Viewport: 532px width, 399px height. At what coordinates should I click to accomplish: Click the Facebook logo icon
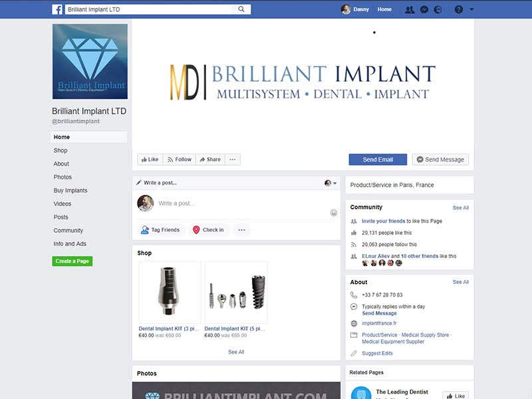pos(58,9)
